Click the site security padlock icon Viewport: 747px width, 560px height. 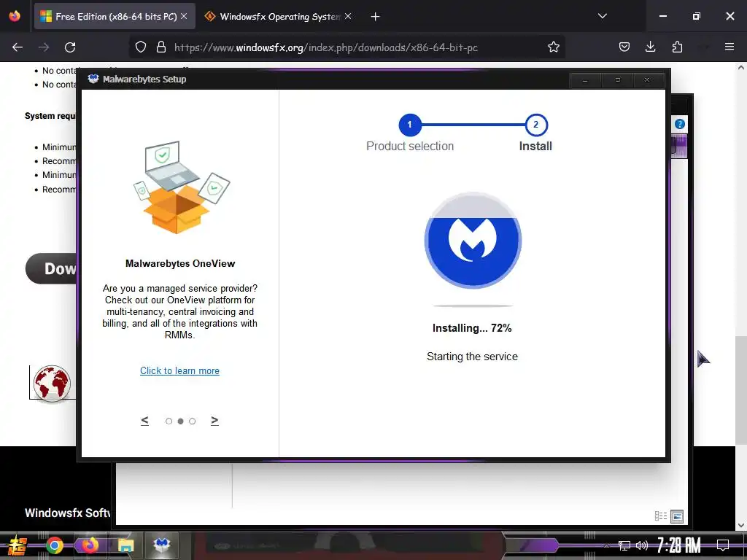pyautogui.click(x=161, y=47)
